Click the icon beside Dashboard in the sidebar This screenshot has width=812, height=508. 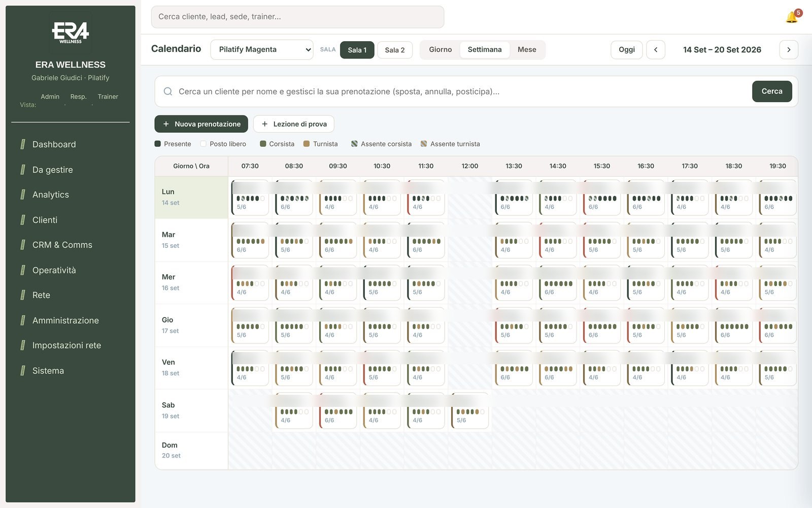(x=23, y=144)
